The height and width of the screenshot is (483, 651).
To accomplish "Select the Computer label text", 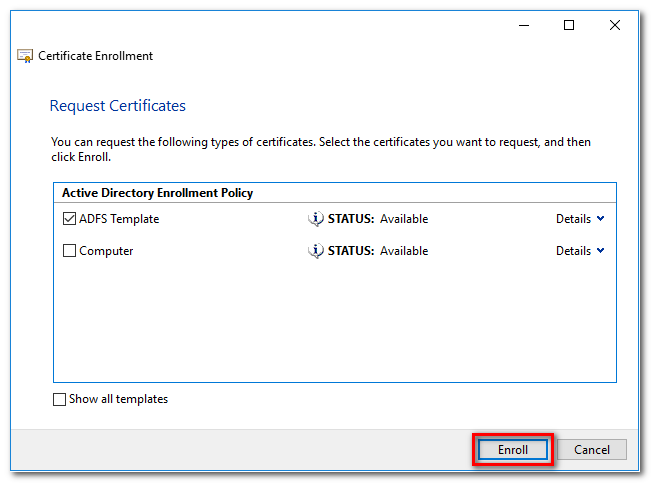I will 106,251.
